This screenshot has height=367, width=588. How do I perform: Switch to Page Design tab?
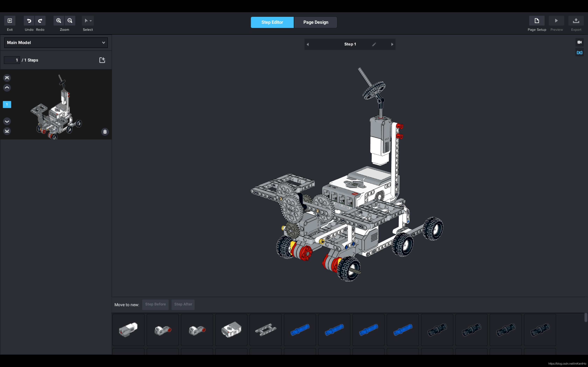[x=315, y=22]
